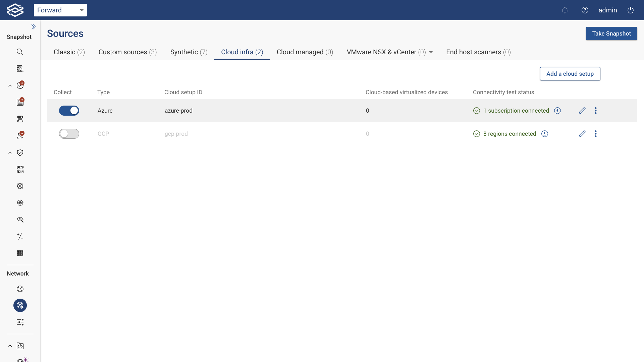Screen dimensions: 644x362
Task: Select the cloud sources globe icon in sidebar
Action: click(x=20, y=305)
